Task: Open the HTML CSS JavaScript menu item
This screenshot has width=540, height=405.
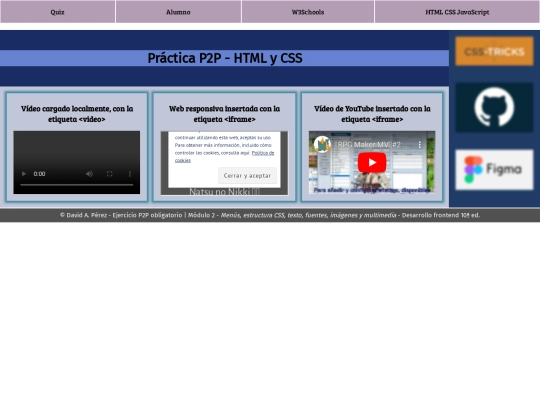Action: tap(457, 12)
